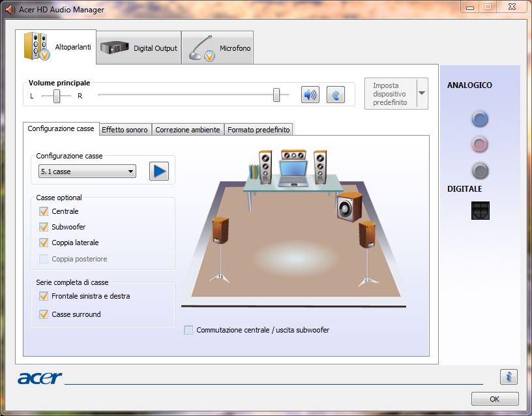Viewport: 532px width, 416px height.
Task: Click the main volume slider handle
Action: coord(276,95)
